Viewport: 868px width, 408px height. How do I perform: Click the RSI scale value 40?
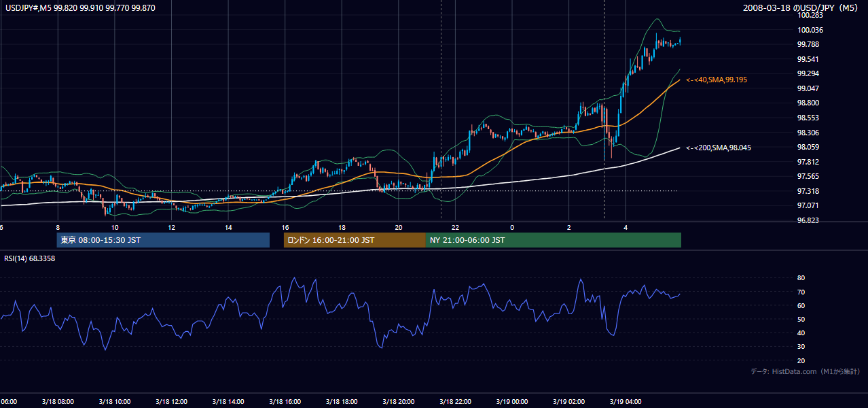pyautogui.click(x=801, y=333)
